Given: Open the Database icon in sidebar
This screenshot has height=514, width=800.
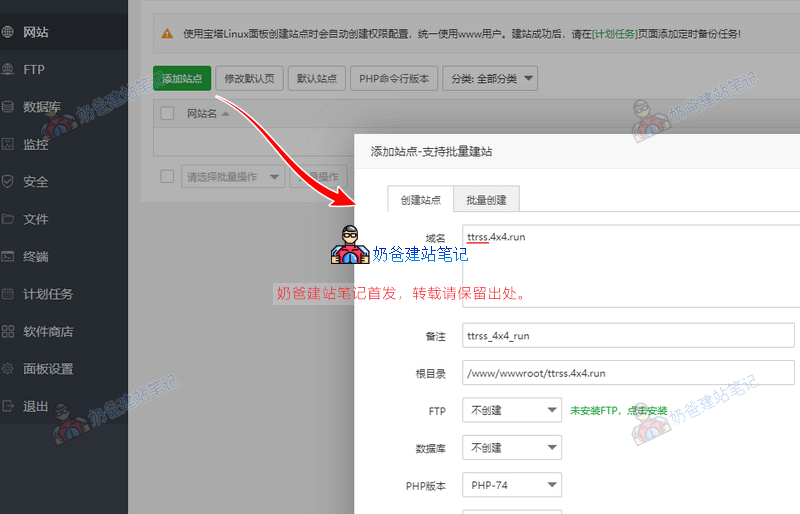Looking at the screenshot, I should tap(8, 107).
